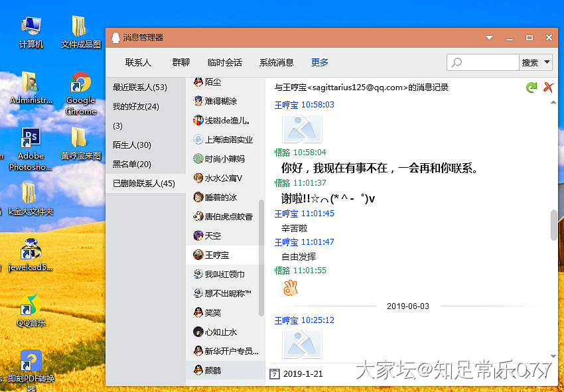Open the window menu arrow in title bar
This screenshot has width=564, height=392.
click(489, 38)
